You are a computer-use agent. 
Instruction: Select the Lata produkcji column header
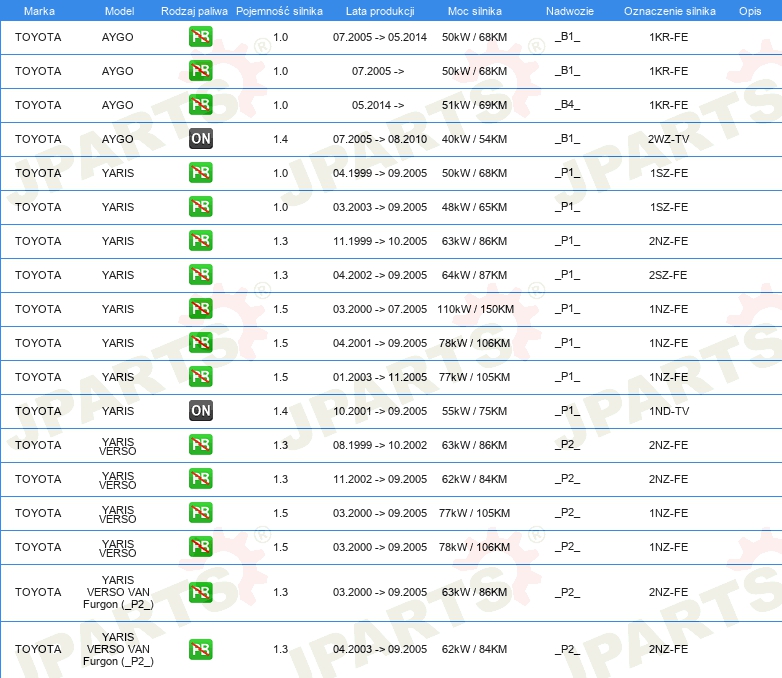click(x=379, y=10)
